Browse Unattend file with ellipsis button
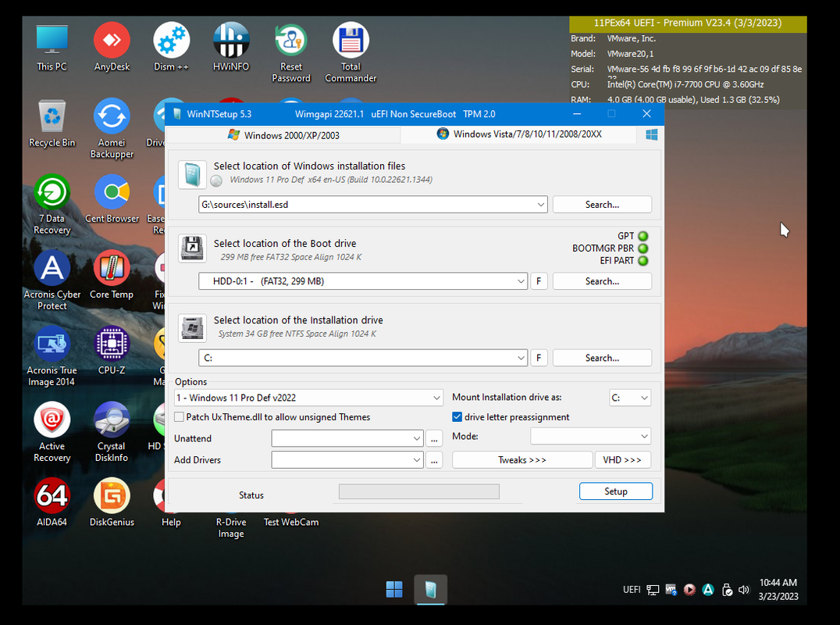 (x=434, y=438)
